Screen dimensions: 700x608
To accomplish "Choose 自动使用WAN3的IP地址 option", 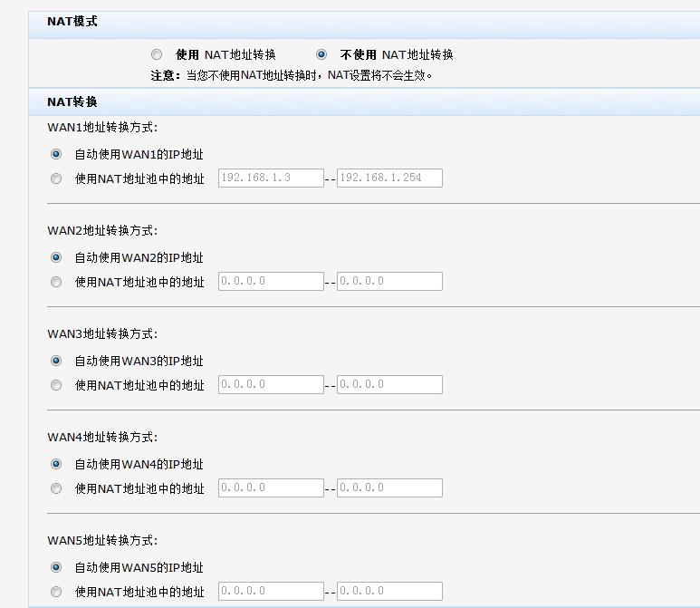I will click(56, 361).
